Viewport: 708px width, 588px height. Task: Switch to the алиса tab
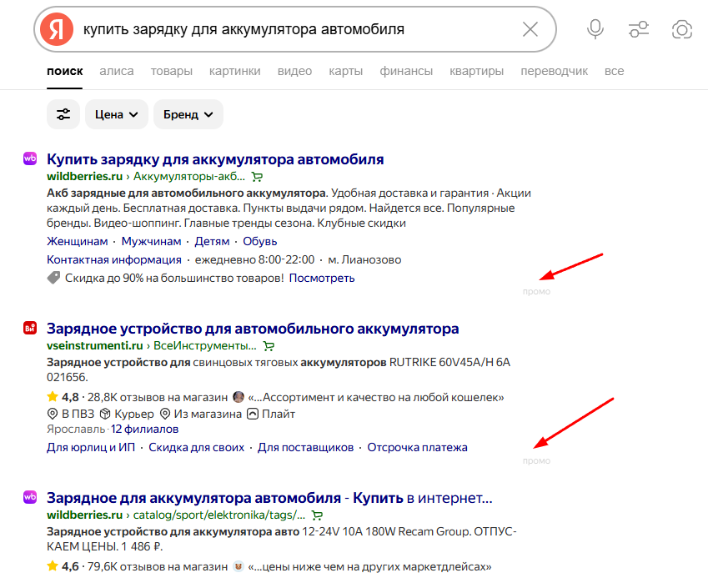click(117, 72)
